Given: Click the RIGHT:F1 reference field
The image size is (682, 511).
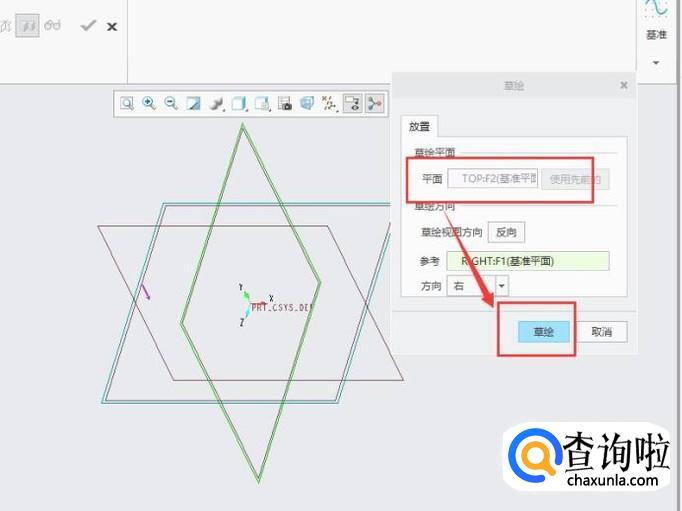Looking at the screenshot, I should pos(528,261).
